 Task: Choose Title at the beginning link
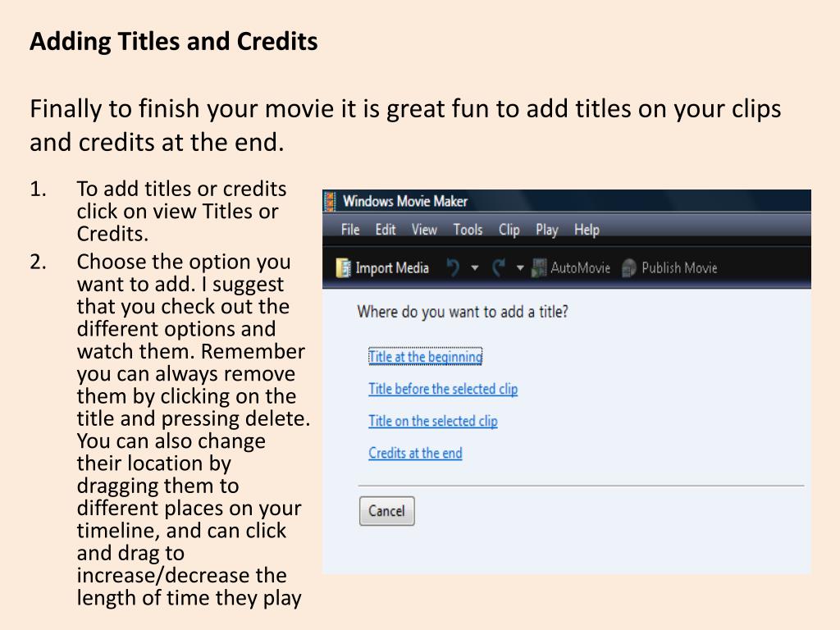coord(426,357)
